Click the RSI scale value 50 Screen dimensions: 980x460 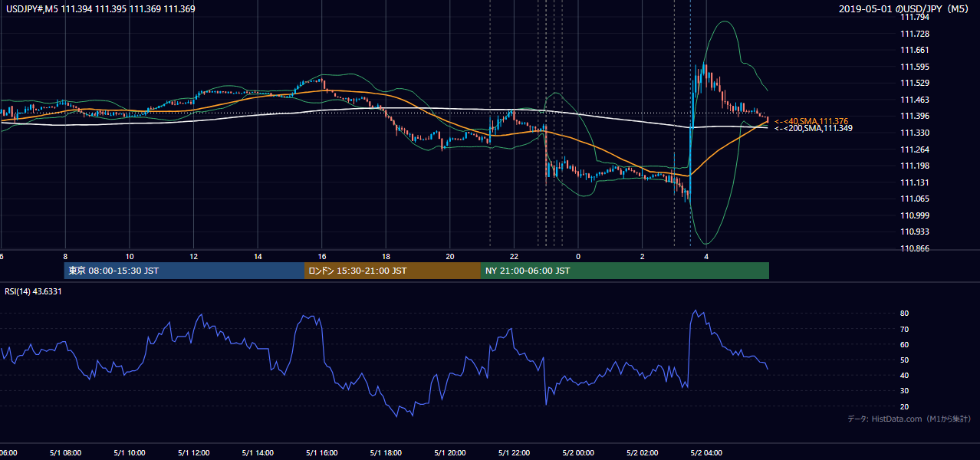point(904,360)
